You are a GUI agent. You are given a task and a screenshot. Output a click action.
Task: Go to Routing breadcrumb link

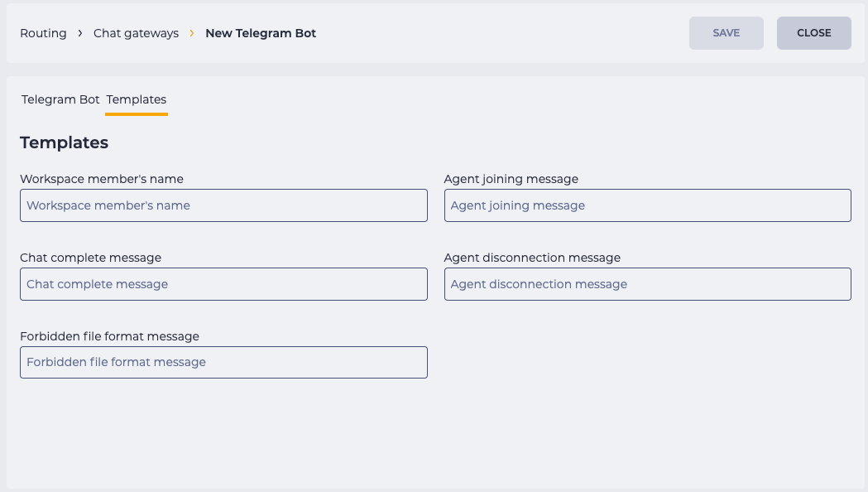click(43, 33)
